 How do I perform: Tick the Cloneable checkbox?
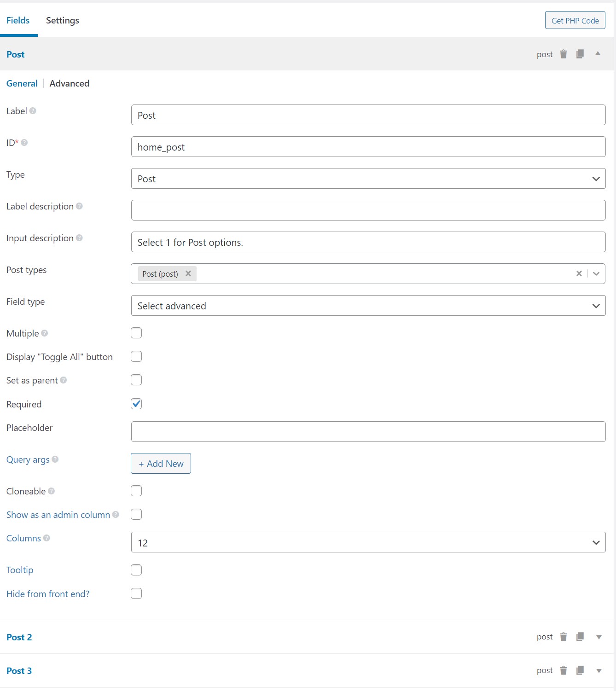[136, 491]
